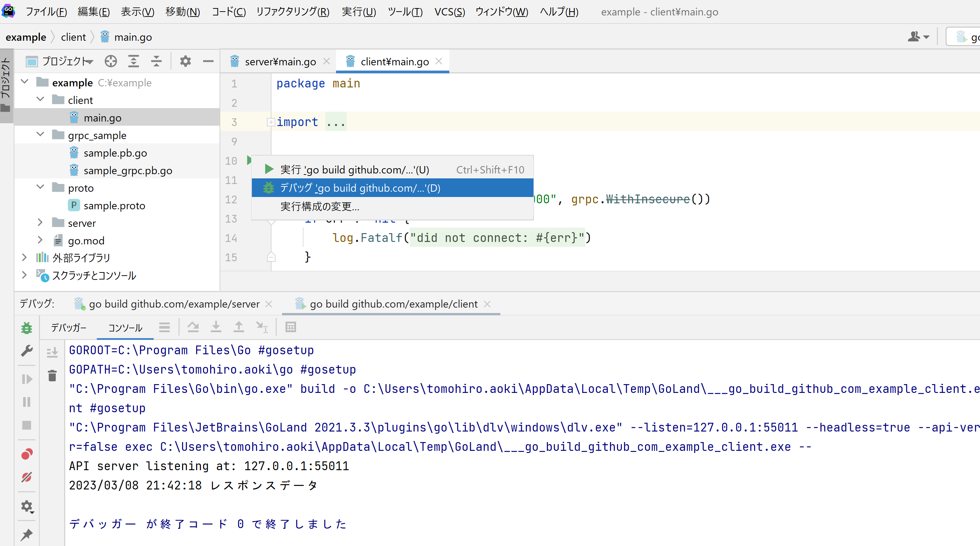The height and width of the screenshot is (546, 980).
Task: Click the view breakpoints red circles icon
Action: (27, 454)
